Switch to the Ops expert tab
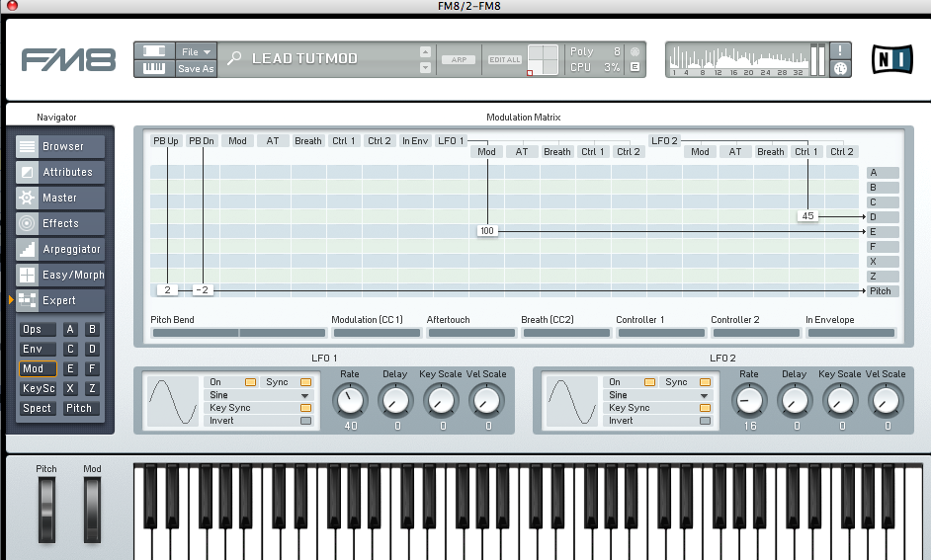The image size is (931, 560). tap(38, 329)
